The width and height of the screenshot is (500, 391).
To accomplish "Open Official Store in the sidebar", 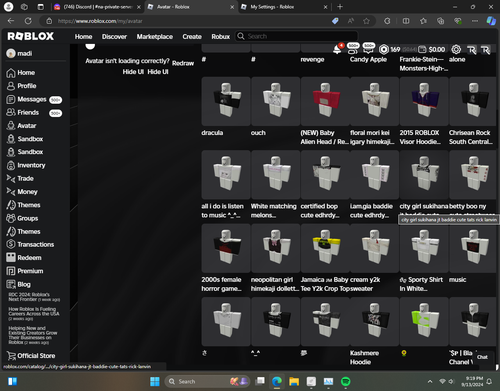I will click(x=31, y=356).
